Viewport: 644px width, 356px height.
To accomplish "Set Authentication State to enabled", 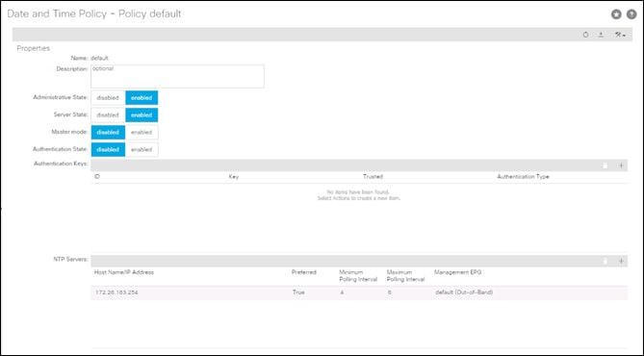I will tap(142, 149).
